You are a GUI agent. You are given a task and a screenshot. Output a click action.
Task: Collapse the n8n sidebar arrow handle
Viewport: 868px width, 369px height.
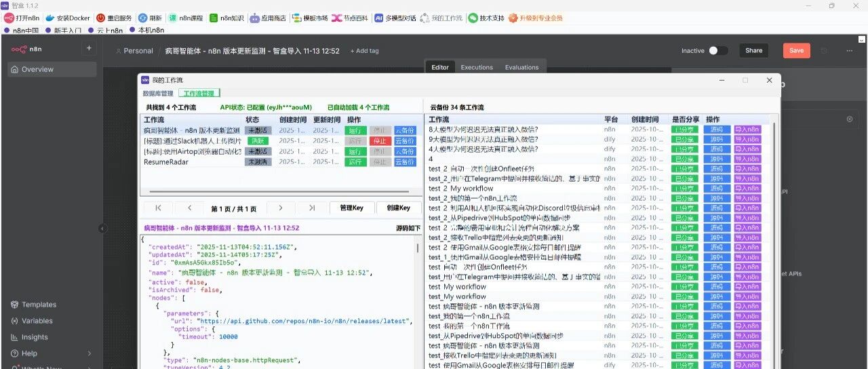[x=102, y=229]
